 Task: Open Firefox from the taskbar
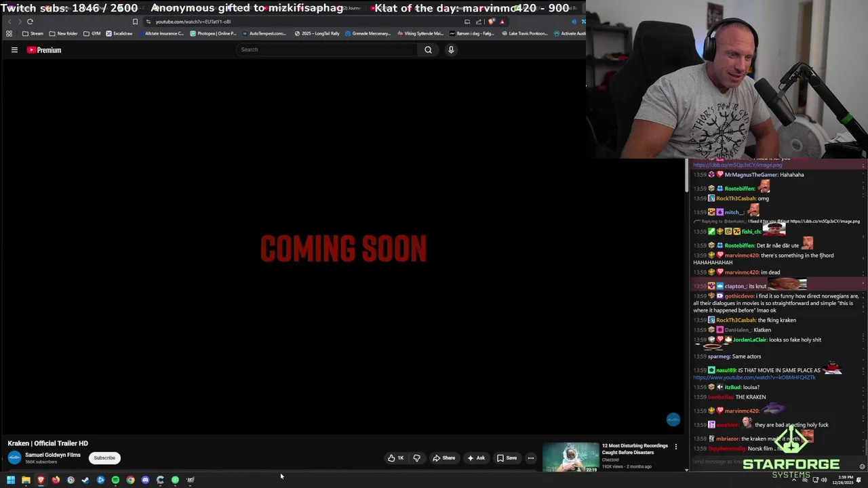pos(56,480)
